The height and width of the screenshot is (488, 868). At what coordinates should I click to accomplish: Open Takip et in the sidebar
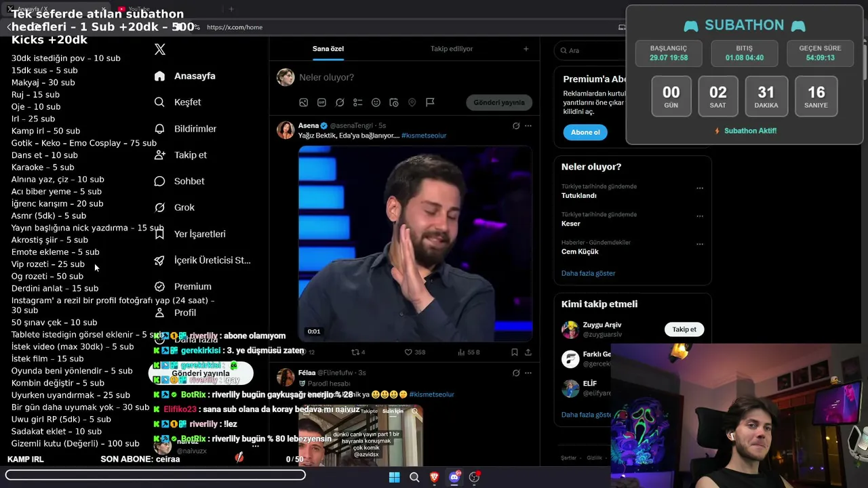(x=180, y=155)
